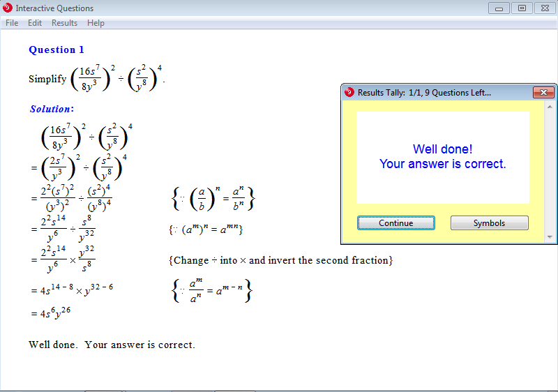Viewport: 558px width, 392px height.
Task: Click the white 'Well done!' message box
Action: point(442,157)
